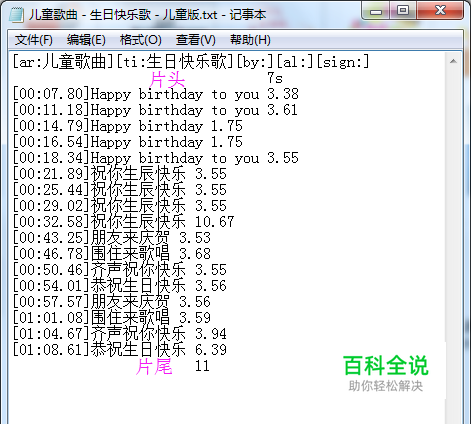Image resolution: width=471 pixels, height=424 pixels.
Task: Click the line [01:01.08]围住来歌唱
Action: [x=112, y=318]
